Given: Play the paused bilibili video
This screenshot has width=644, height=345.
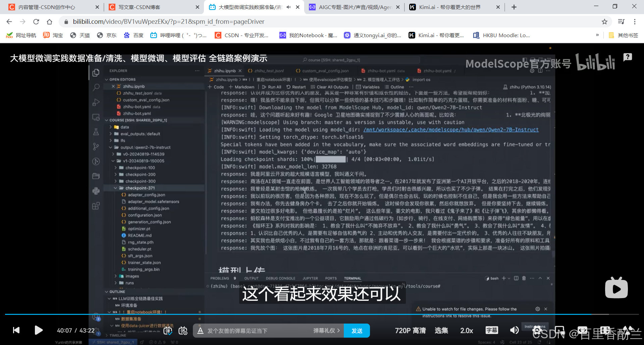Looking at the screenshot, I should coord(39,331).
